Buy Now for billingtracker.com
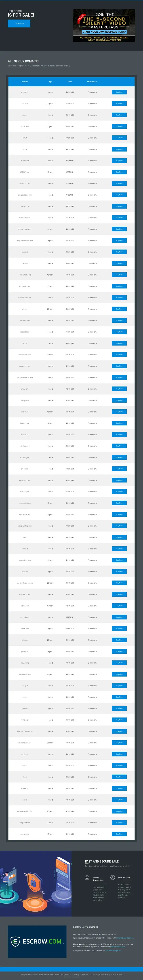The image size is (143, 980). pos(119,195)
